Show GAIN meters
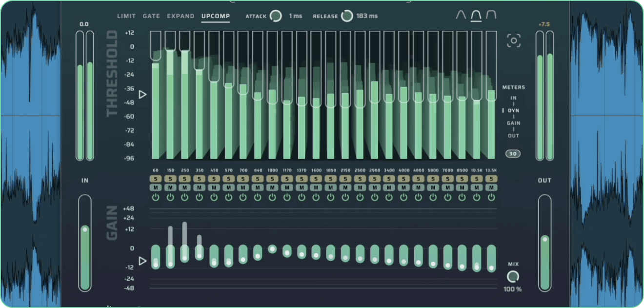The image size is (644, 308). [x=513, y=123]
